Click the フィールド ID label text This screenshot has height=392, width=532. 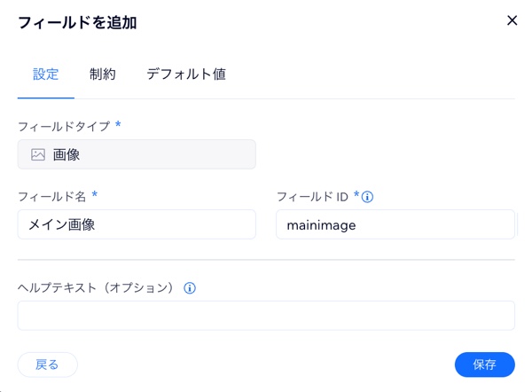[x=312, y=197]
